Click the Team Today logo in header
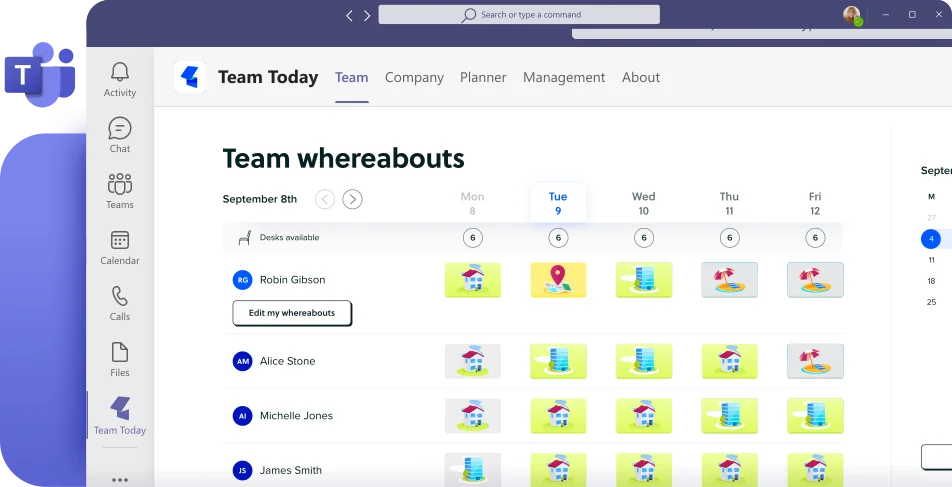Image resolution: width=952 pixels, height=487 pixels. [189, 77]
